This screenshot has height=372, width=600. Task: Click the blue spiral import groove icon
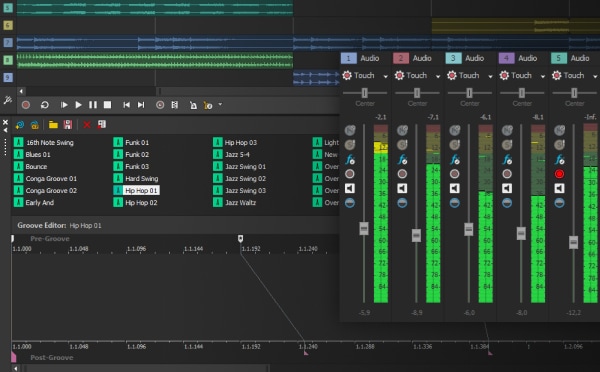(x=20, y=125)
